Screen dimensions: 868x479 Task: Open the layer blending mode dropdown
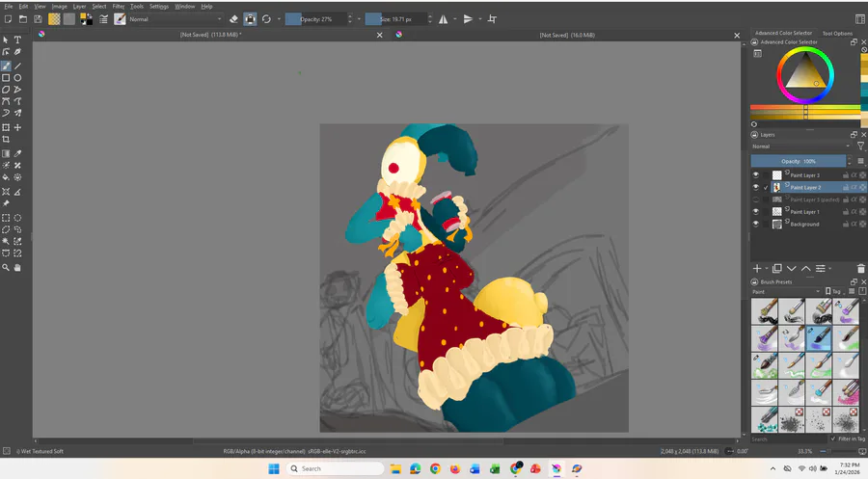pos(801,146)
